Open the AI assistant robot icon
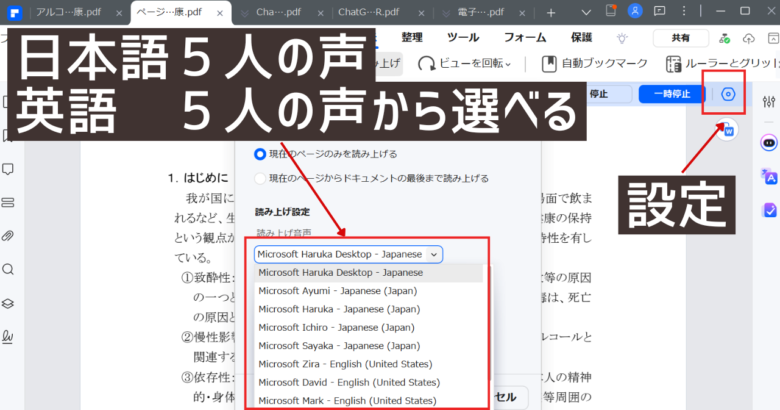780x410 pixels. [x=769, y=143]
